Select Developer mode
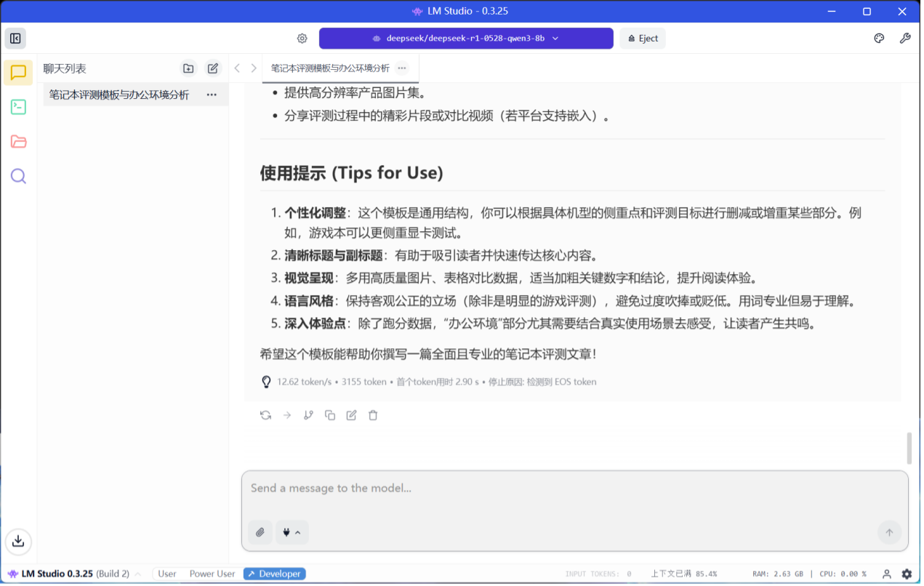This screenshot has height=586, width=924. coord(274,574)
